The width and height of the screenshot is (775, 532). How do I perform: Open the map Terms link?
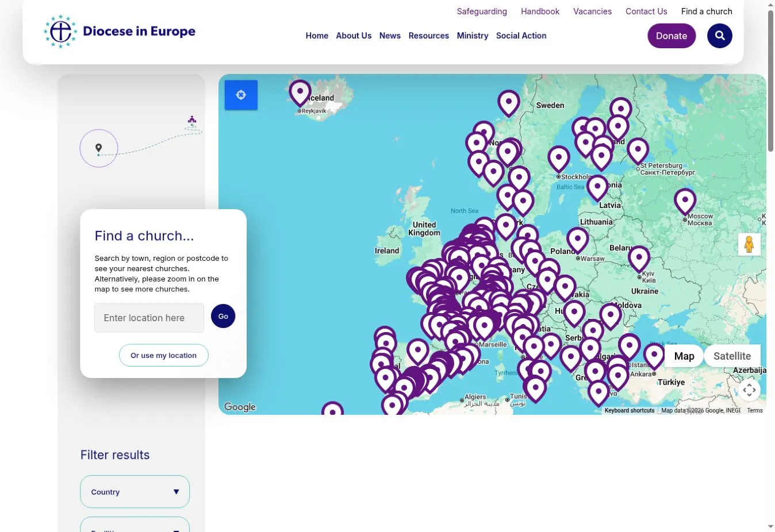[x=755, y=411]
